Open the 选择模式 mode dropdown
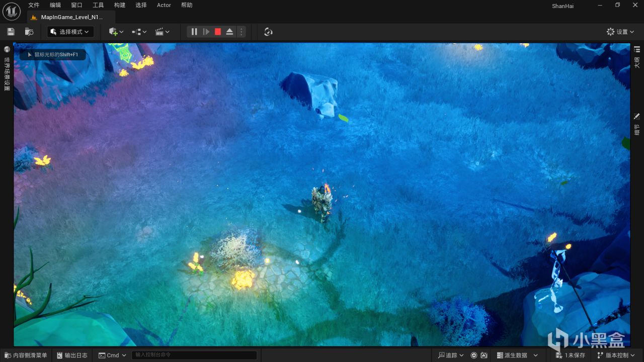This screenshot has height=362, width=644. (x=70, y=32)
